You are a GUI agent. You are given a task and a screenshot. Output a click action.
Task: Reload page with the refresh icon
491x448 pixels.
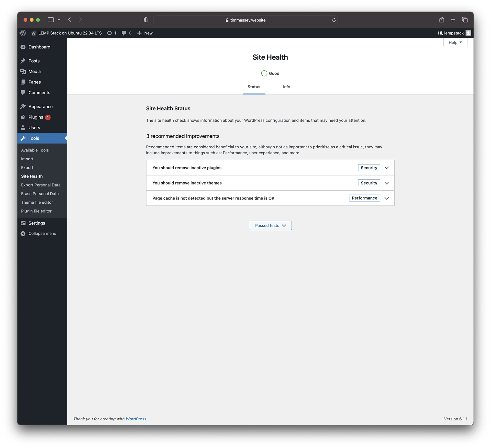[334, 20]
